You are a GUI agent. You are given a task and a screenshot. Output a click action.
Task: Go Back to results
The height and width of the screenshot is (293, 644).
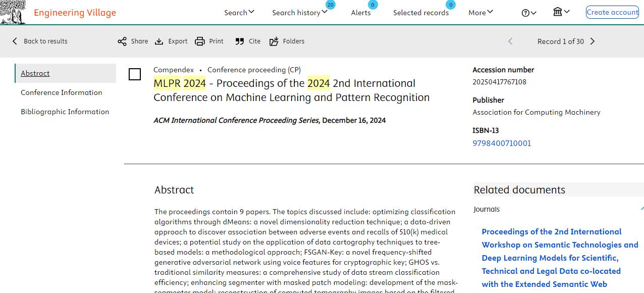[45, 41]
